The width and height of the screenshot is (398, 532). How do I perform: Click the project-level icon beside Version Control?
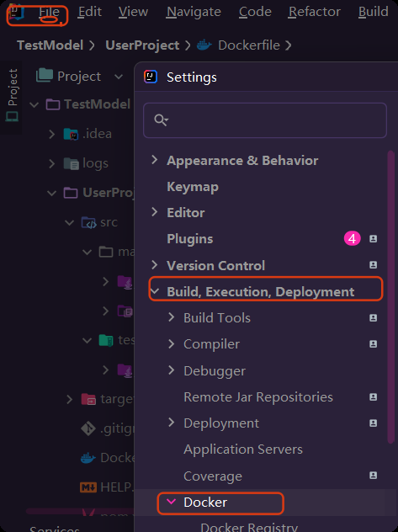[x=373, y=265]
